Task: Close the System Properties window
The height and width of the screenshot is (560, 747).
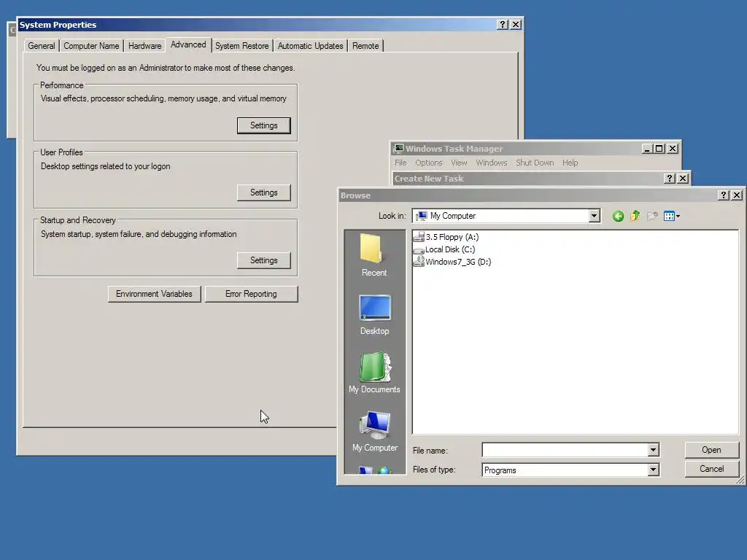Action: 516,24
